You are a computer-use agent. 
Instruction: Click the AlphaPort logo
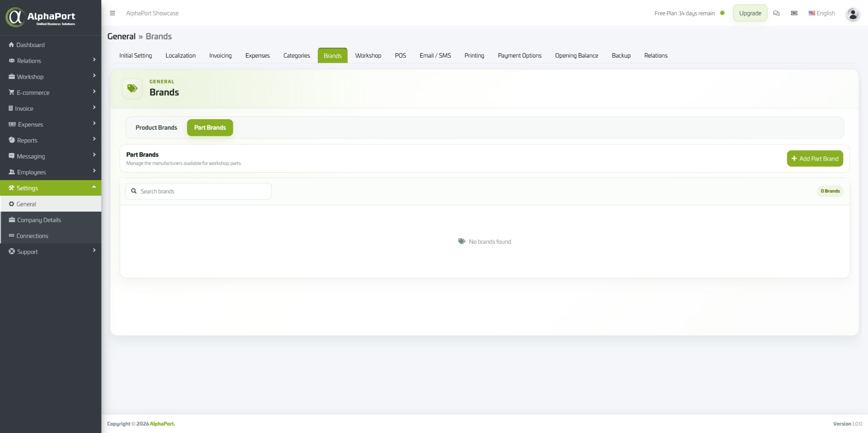41,17
